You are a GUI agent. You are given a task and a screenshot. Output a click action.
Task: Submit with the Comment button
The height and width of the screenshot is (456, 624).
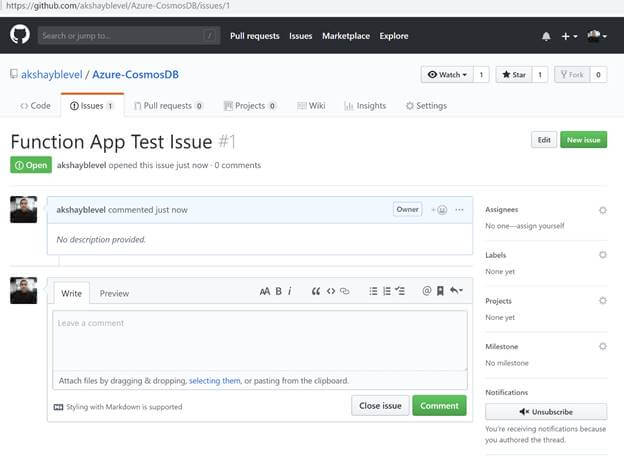coord(439,405)
